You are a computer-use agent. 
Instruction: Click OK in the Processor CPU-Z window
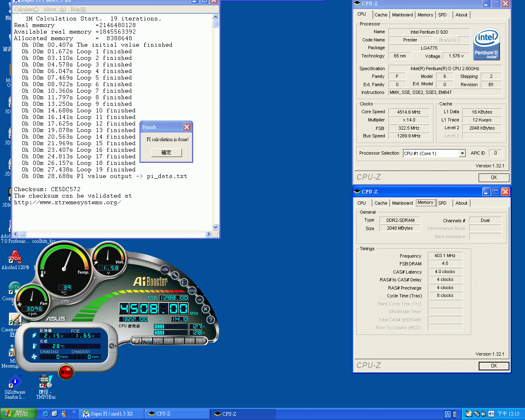(494, 178)
